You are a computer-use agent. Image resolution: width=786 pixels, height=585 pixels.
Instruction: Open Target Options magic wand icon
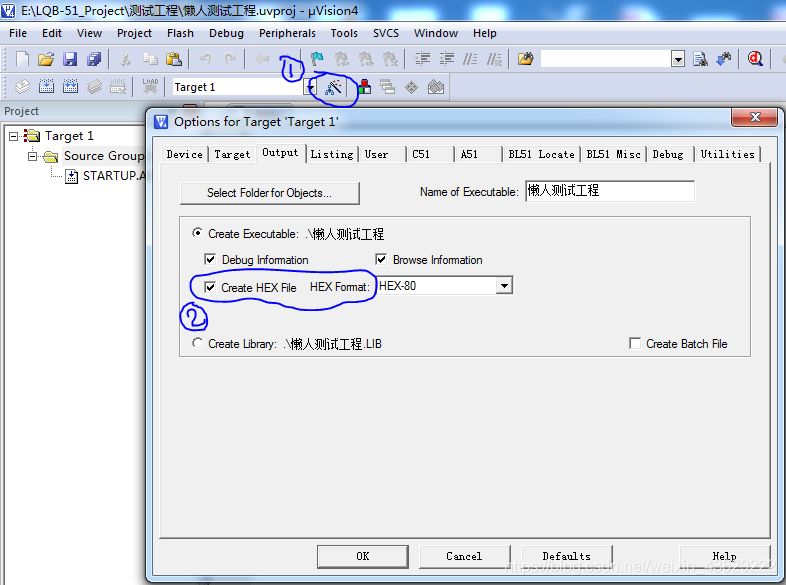(333, 87)
